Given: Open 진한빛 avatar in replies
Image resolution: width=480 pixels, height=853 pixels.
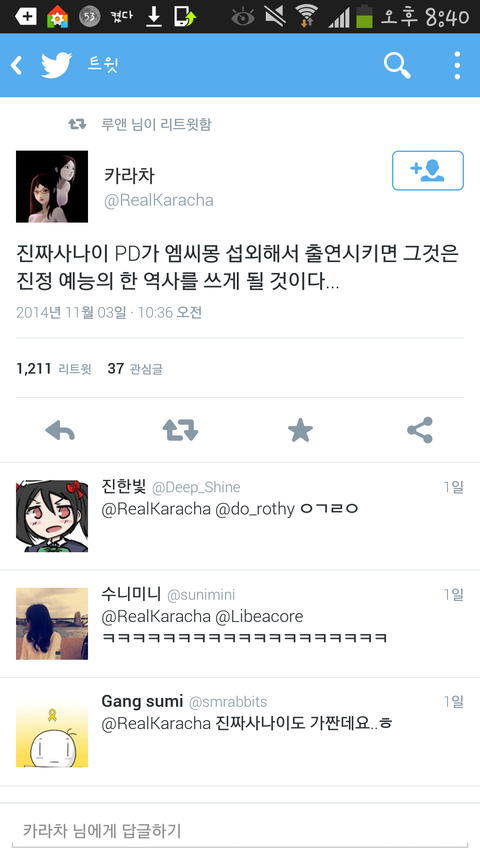Looking at the screenshot, I should 52,516.
